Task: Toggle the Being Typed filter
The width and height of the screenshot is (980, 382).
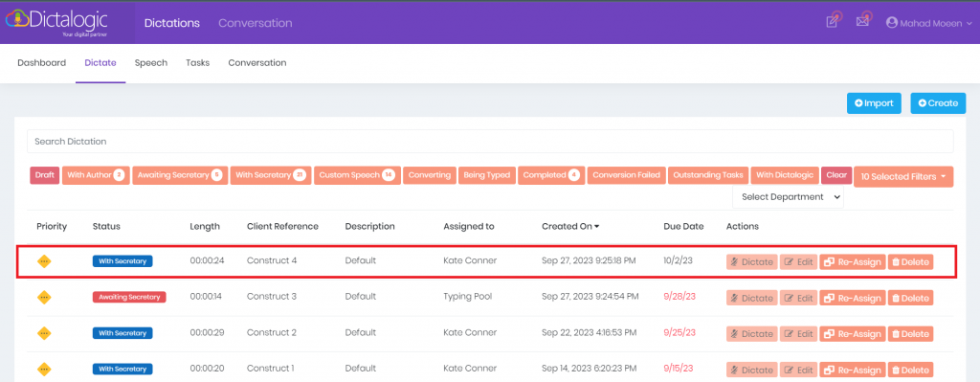Action: click(x=487, y=175)
